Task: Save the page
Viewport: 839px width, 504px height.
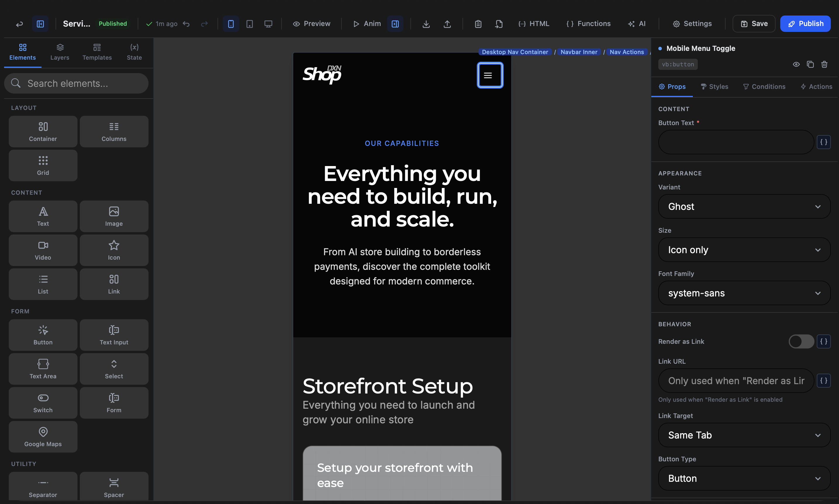Action: [754, 24]
